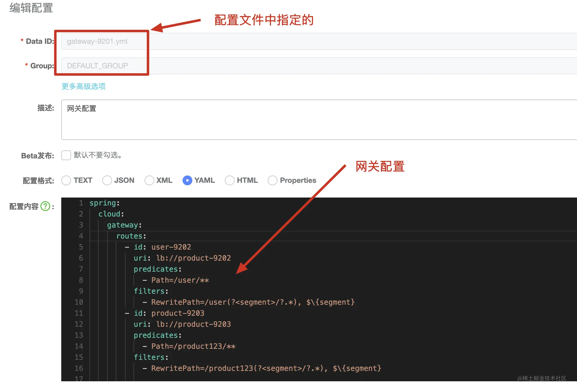Image resolution: width=577 pixels, height=392 pixels.
Task: Click the 'cloud:' line in the editor
Action: pos(111,214)
